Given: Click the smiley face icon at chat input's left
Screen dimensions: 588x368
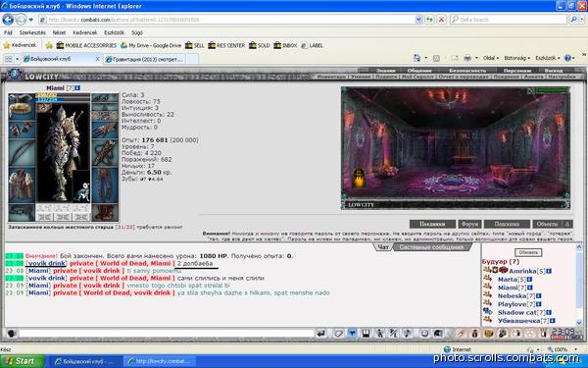Looking at the screenshot, I should (x=12, y=334).
